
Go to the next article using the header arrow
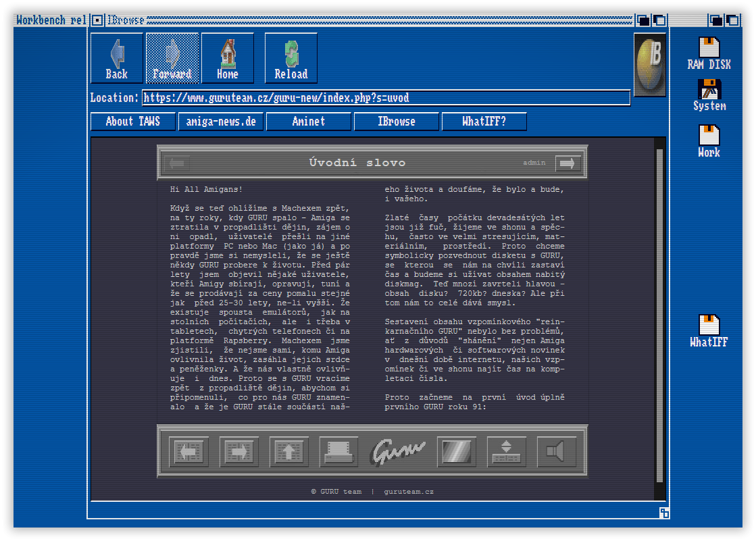click(567, 163)
